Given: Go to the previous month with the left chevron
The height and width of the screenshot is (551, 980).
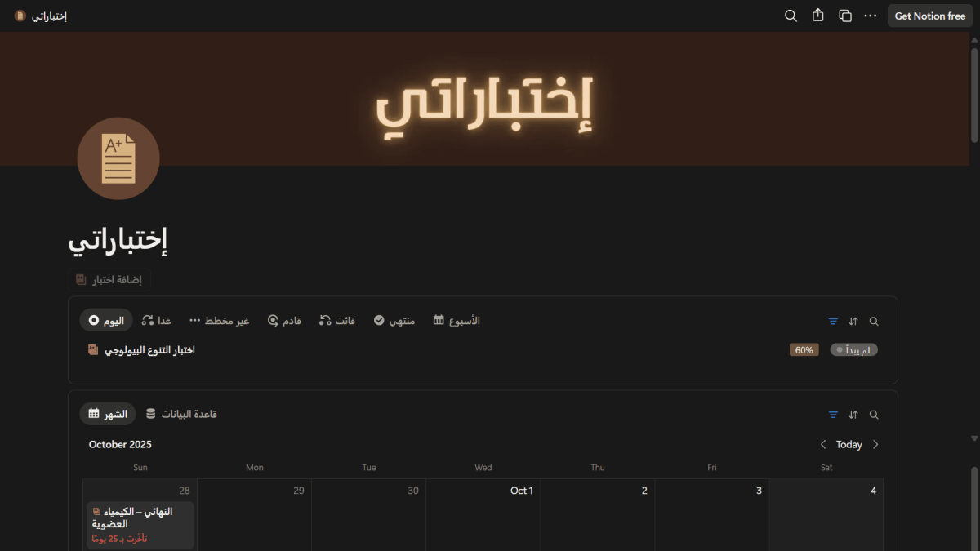Looking at the screenshot, I should 823,444.
